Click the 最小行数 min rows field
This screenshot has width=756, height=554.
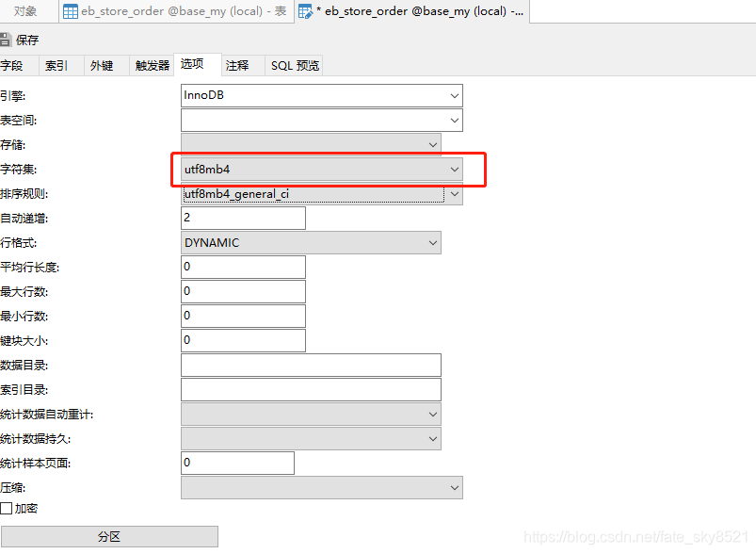click(x=243, y=317)
